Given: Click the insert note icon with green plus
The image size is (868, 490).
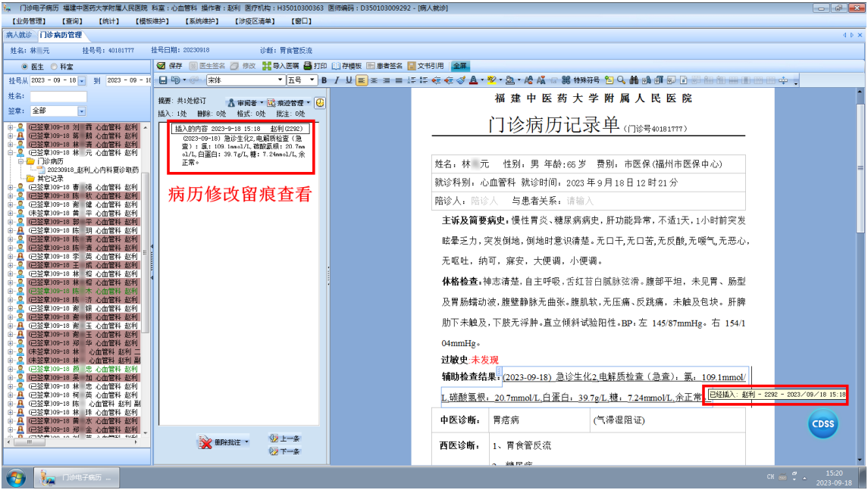Looking at the screenshot, I should 609,80.
